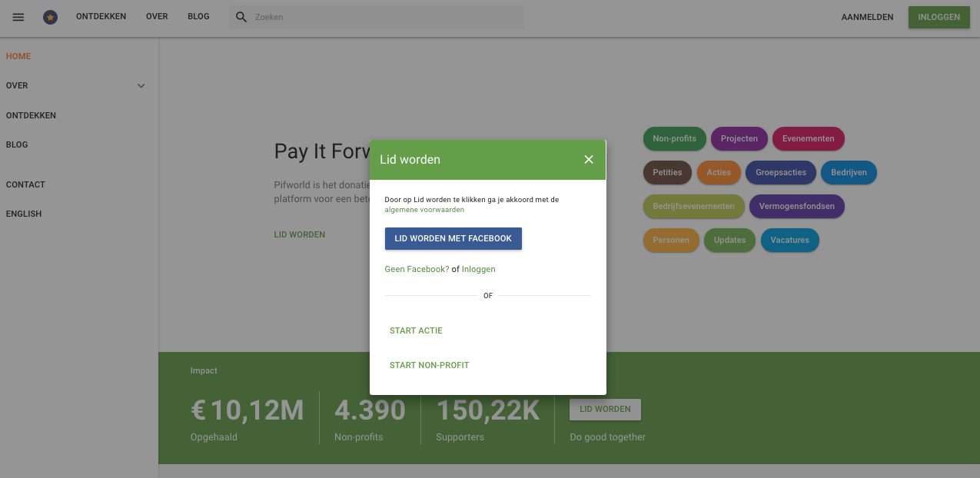Switch language to English in sidebar
The image size is (980, 478).
[x=24, y=214]
